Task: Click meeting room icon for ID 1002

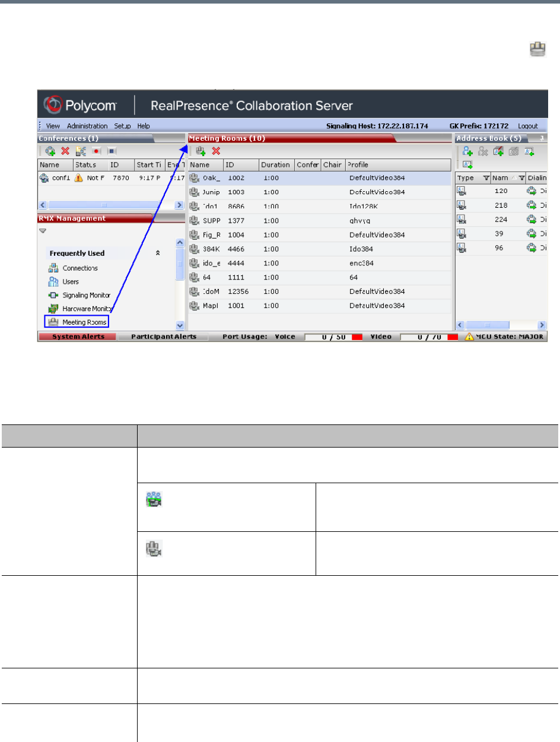Action: [195, 177]
